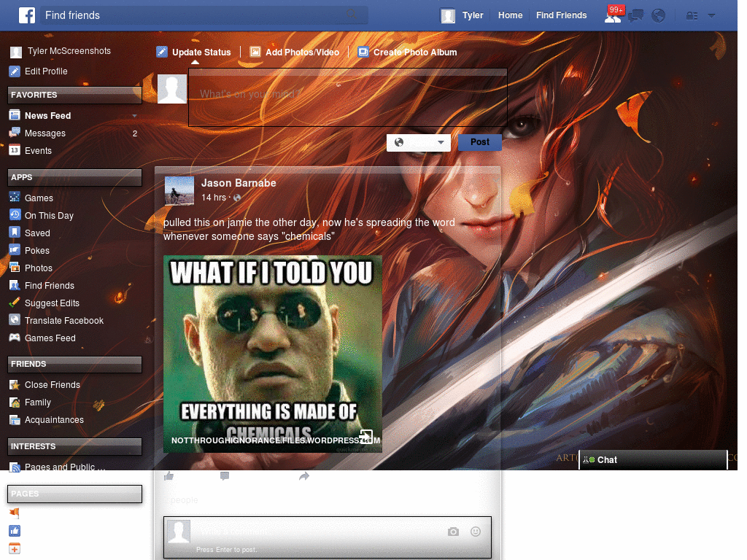Open the notifications globe icon
The image size is (747, 560).
(x=659, y=16)
